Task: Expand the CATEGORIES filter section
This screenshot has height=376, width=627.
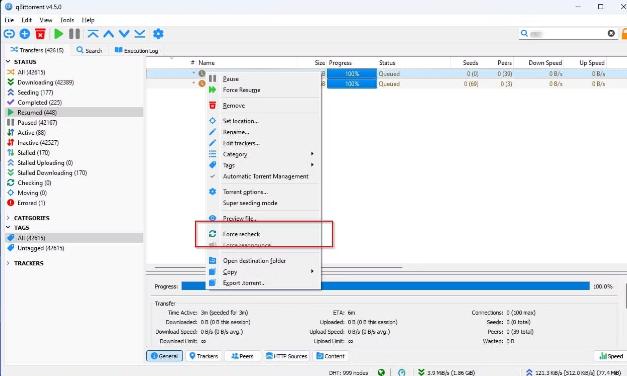Action: tap(8, 218)
